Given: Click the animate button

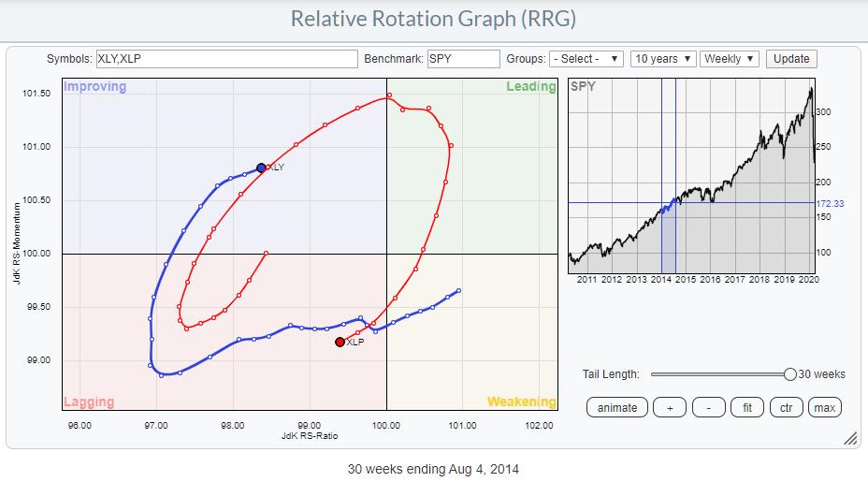Looking at the screenshot, I should 617,407.
